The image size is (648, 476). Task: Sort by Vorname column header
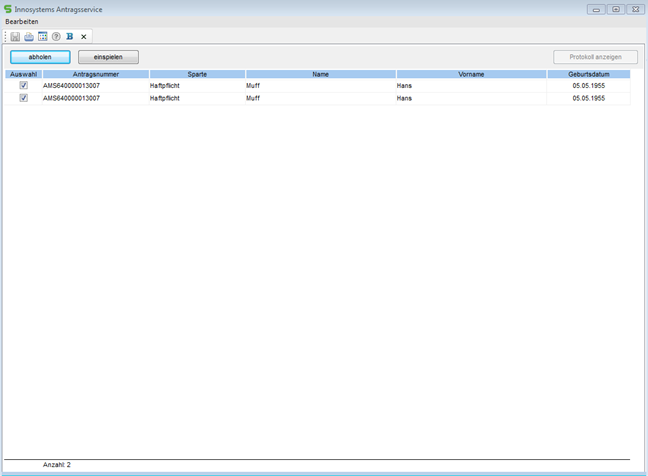point(471,74)
